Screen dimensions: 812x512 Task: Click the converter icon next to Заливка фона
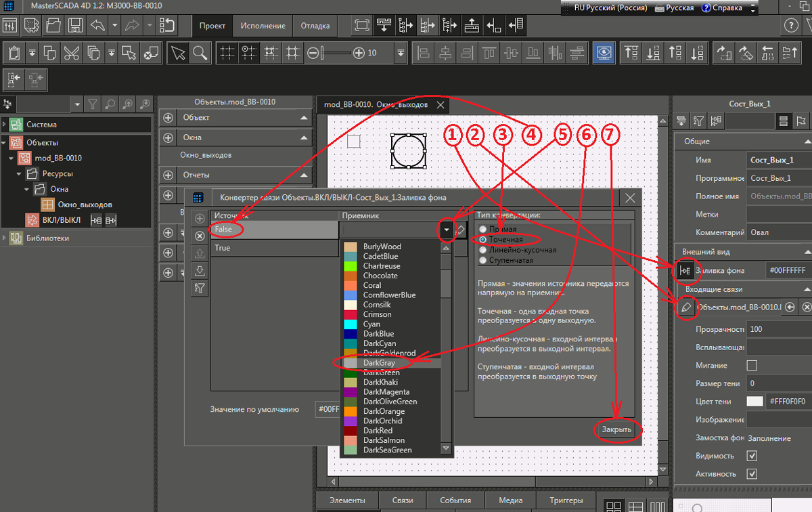[x=685, y=270]
